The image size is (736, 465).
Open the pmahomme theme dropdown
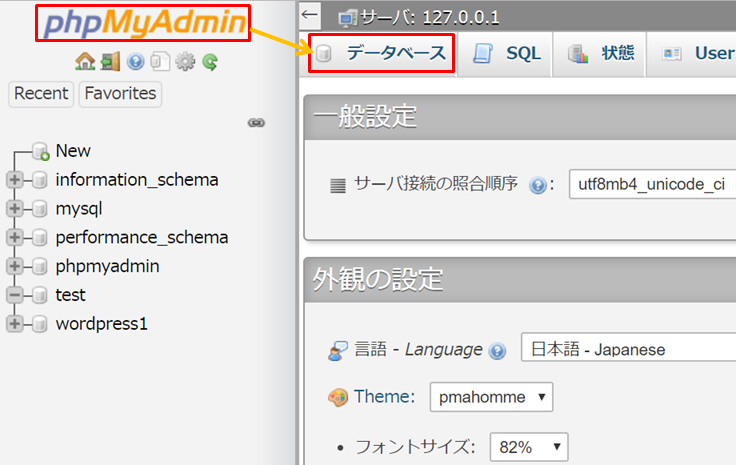coord(491,397)
